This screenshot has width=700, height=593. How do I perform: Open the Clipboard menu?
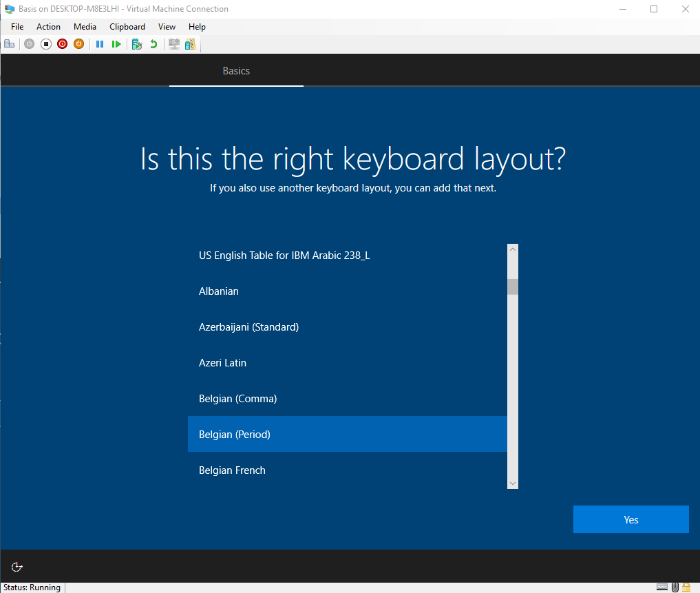[x=127, y=27]
